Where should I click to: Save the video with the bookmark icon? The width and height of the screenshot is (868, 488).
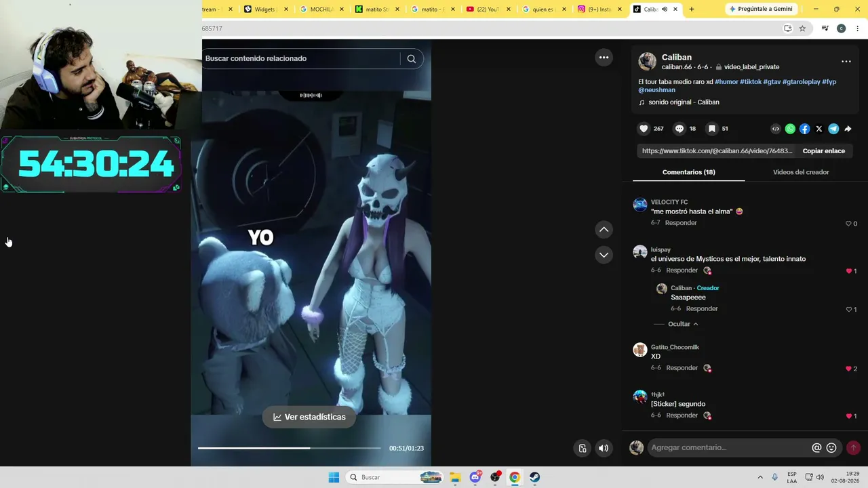(711, 129)
